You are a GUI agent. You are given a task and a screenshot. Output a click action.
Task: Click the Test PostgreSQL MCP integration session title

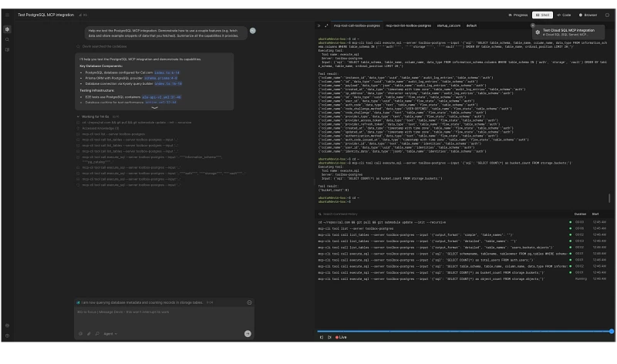point(46,15)
